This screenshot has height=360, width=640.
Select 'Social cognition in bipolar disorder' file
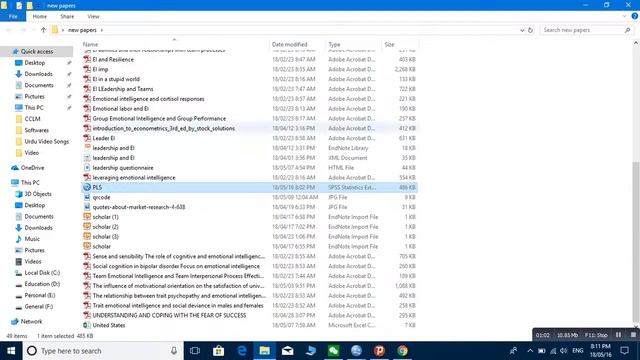pyautogui.click(x=176, y=266)
